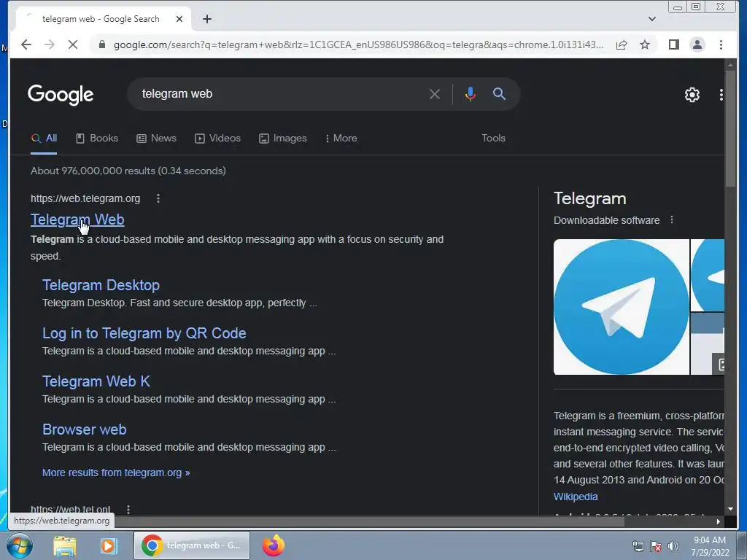Open the Action Center flag icon
The image size is (747, 560).
click(656, 546)
